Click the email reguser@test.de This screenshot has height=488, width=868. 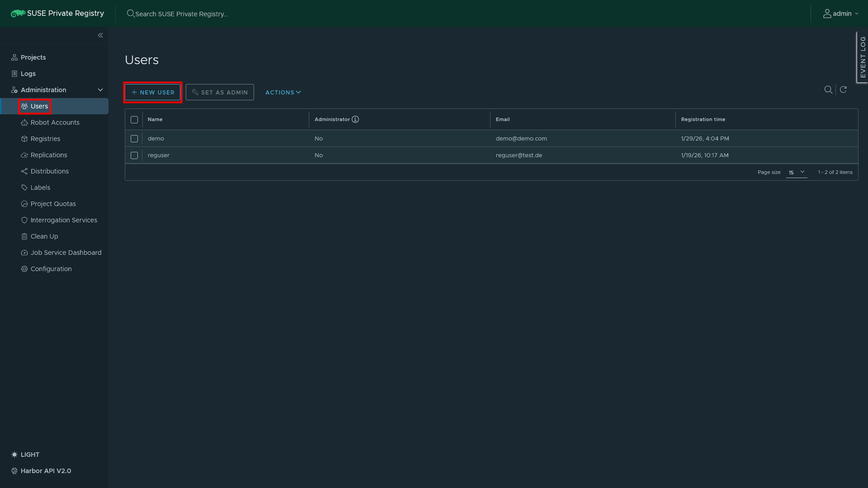pos(519,155)
